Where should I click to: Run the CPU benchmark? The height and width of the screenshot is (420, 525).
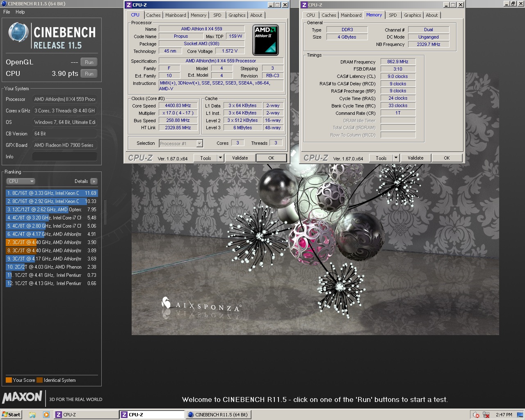[89, 74]
